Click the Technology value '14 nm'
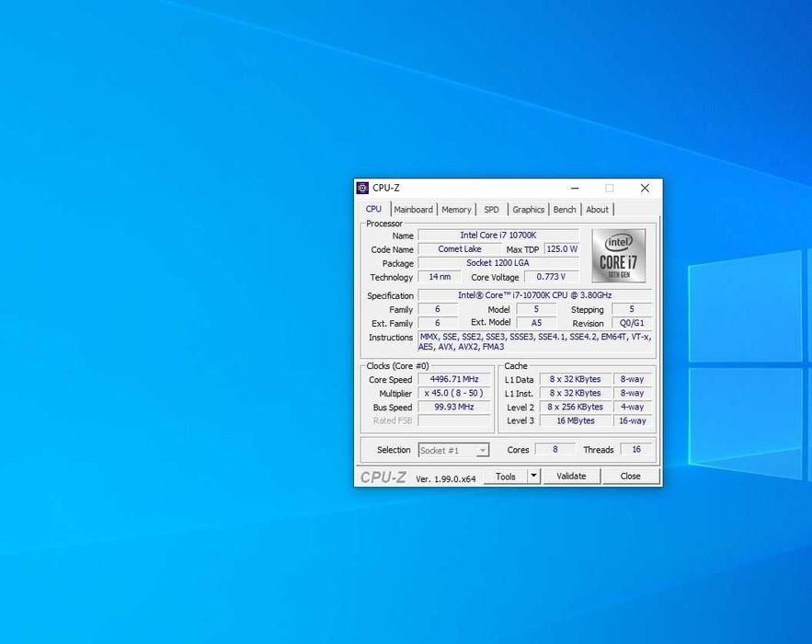 click(440, 277)
